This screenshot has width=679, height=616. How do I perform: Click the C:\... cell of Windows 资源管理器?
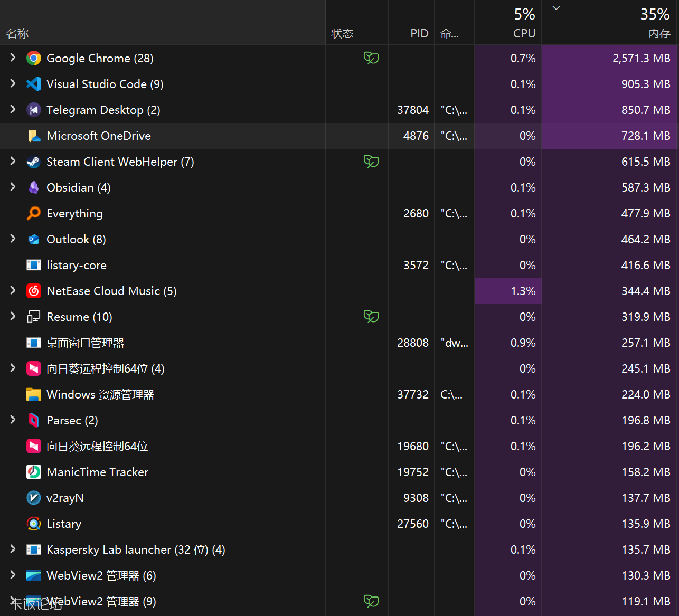[451, 394]
